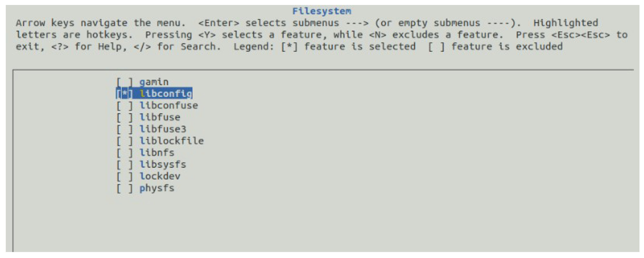The width and height of the screenshot is (644, 258).
Task: Check the libfuse feature box
Action: coord(124,118)
